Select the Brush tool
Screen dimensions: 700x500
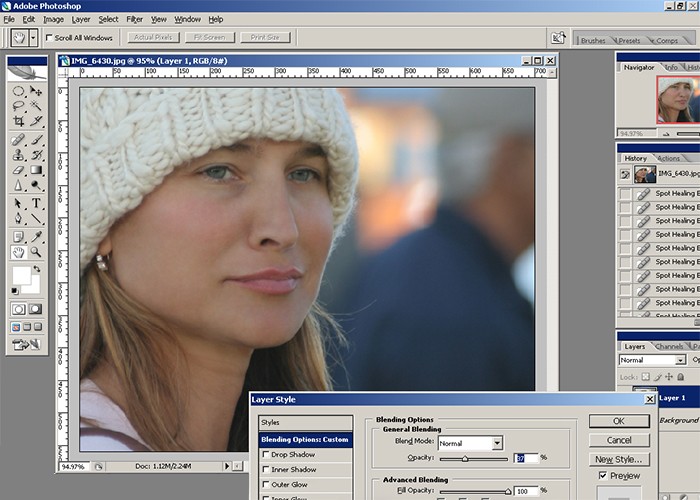[x=36, y=140]
